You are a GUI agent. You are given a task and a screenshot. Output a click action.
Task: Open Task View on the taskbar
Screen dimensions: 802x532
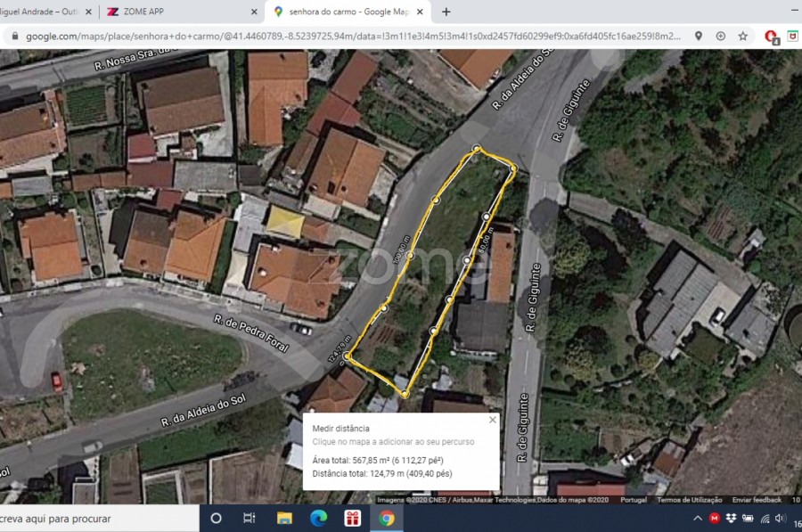250,519
